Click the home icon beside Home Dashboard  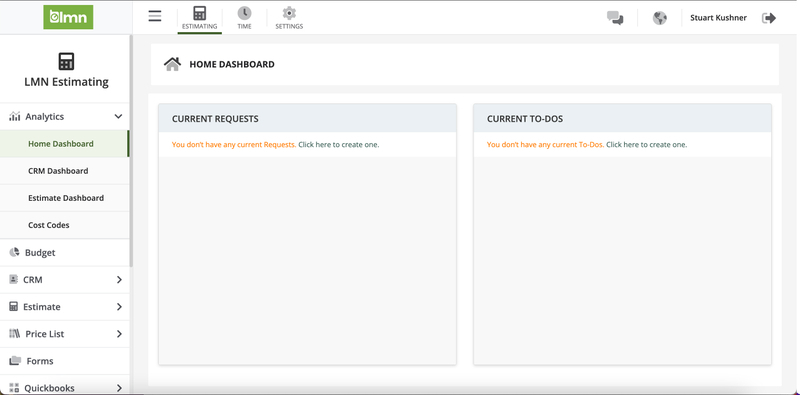tap(172, 64)
